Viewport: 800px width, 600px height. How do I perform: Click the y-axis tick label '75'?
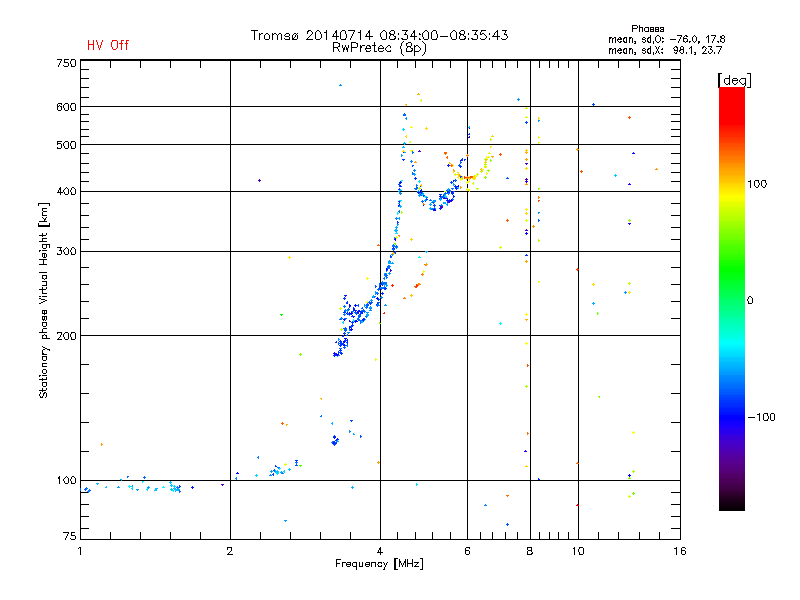70,536
